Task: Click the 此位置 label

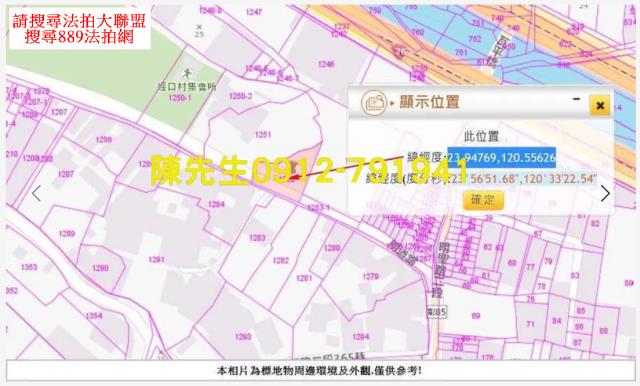Action: (482, 136)
